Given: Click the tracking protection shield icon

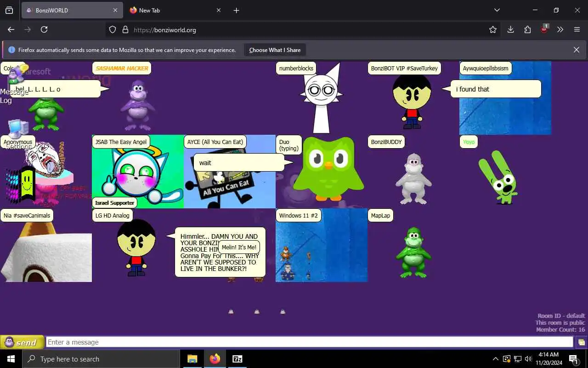Looking at the screenshot, I should (x=113, y=29).
